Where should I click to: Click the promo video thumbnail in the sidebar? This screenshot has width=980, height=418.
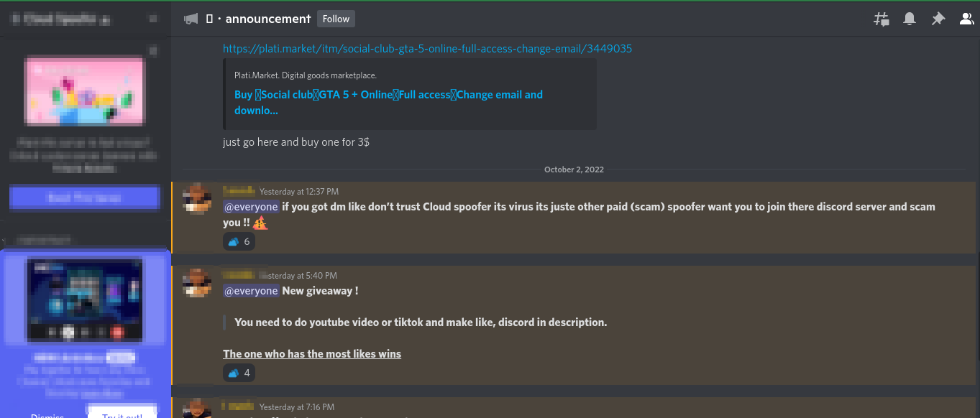point(84,300)
